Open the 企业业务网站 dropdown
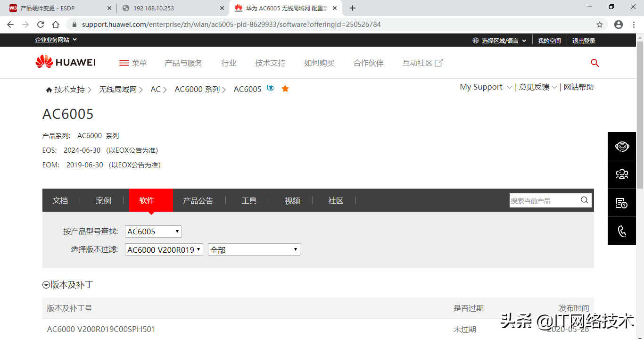Viewport: 644px width, 339px height. coord(56,40)
